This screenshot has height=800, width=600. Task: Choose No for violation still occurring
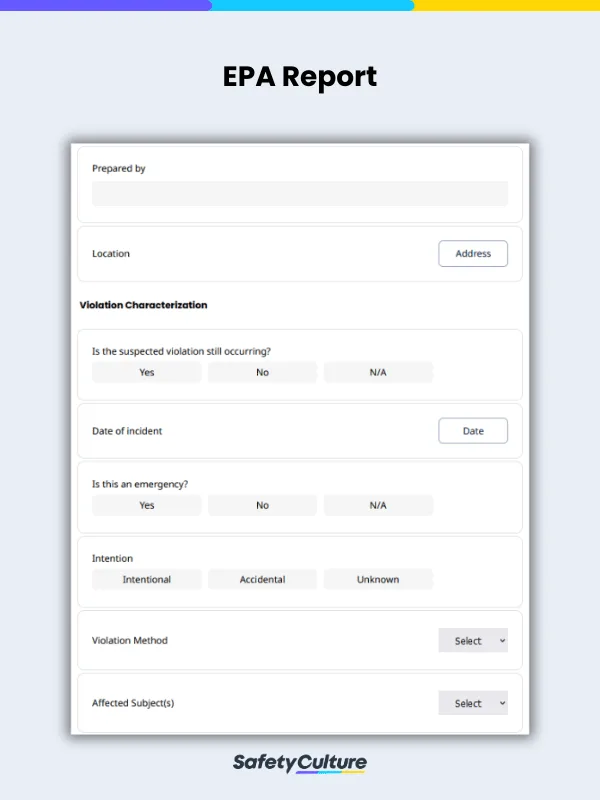(262, 372)
